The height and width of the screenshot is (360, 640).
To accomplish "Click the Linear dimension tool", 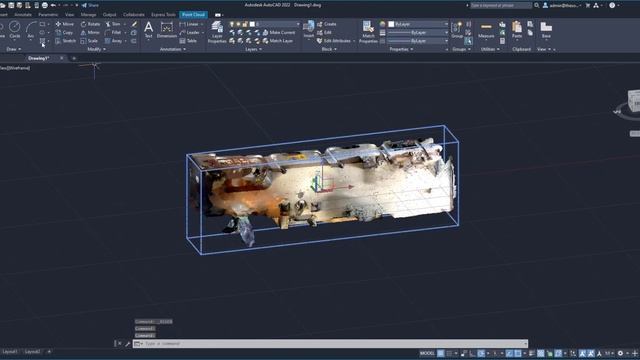I will coord(189,24).
